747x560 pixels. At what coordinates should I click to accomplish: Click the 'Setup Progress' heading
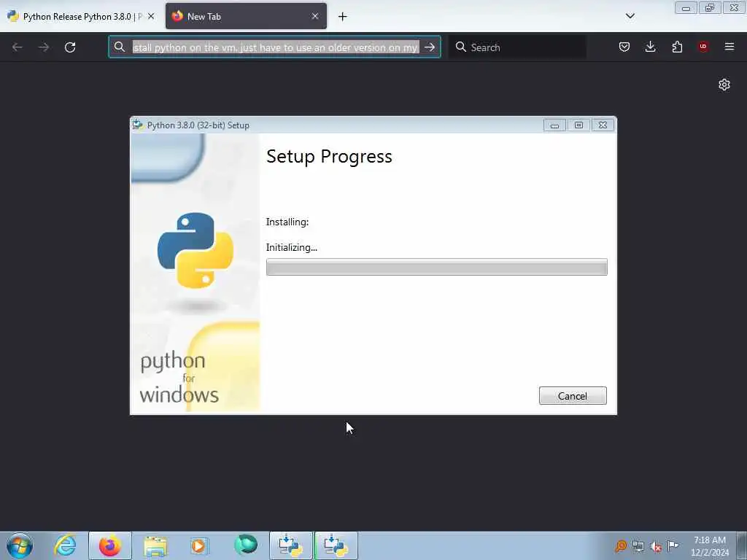tap(329, 157)
